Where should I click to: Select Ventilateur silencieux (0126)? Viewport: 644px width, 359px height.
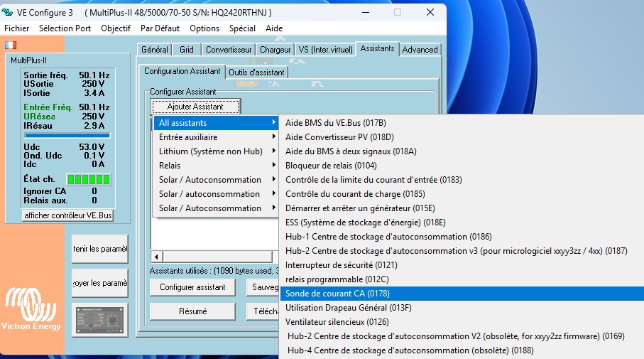point(462,322)
